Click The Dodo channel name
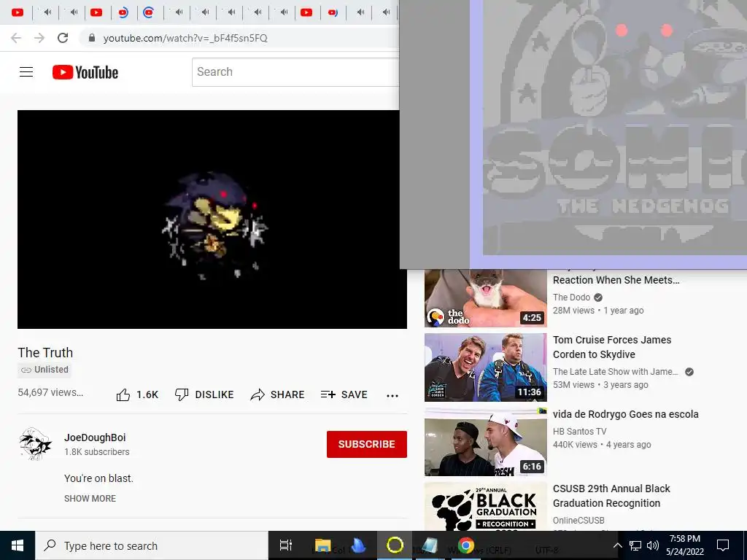The width and height of the screenshot is (747, 560). (x=571, y=297)
